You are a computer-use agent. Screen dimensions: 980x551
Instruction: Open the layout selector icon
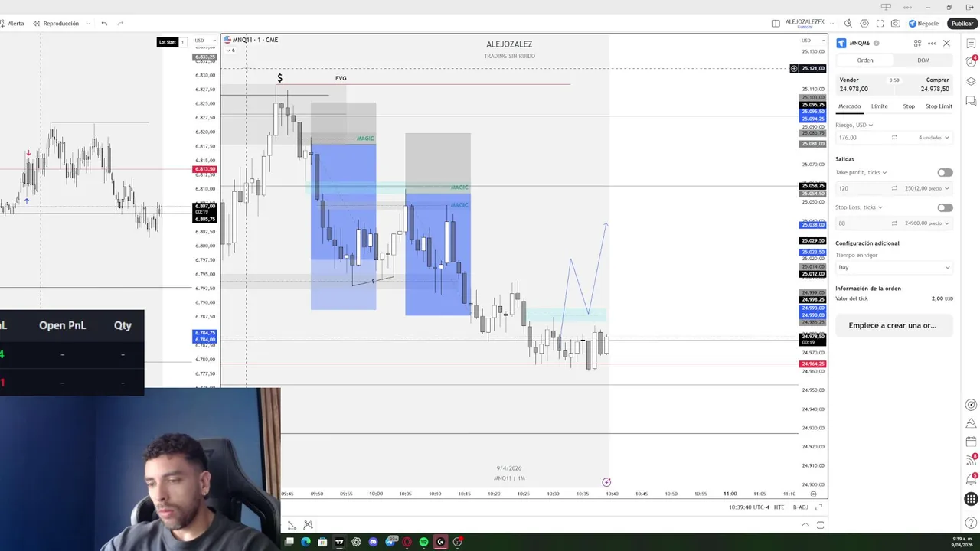click(x=776, y=24)
